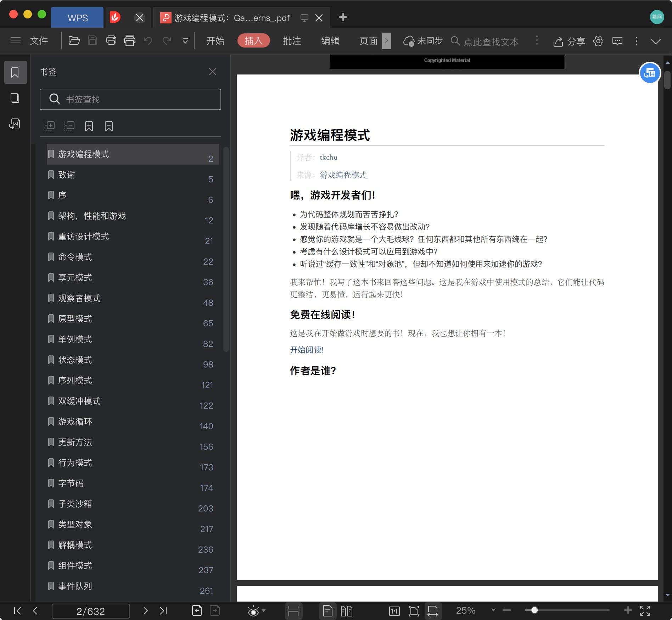Viewport: 672px width, 620px height.
Task: Open the 单例模式 bookmark
Action: 133,339
